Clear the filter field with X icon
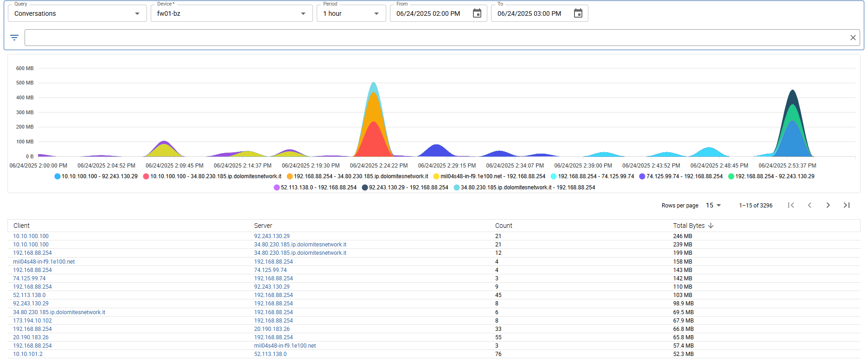Viewport: 868px width, 362px height. tap(853, 38)
